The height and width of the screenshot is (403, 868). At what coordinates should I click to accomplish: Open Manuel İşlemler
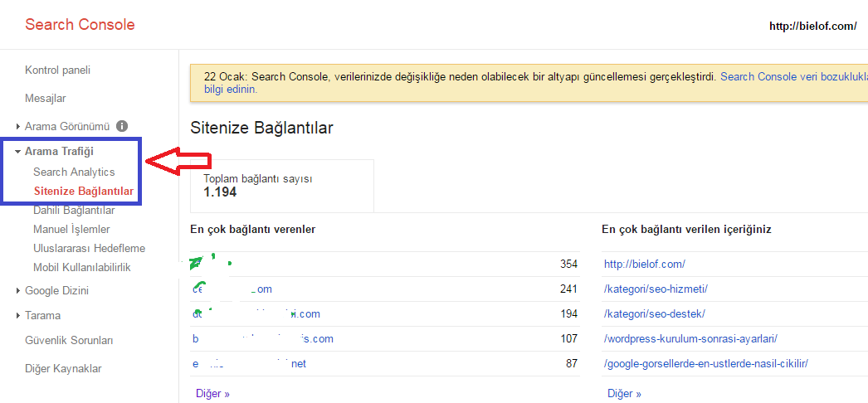click(71, 229)
